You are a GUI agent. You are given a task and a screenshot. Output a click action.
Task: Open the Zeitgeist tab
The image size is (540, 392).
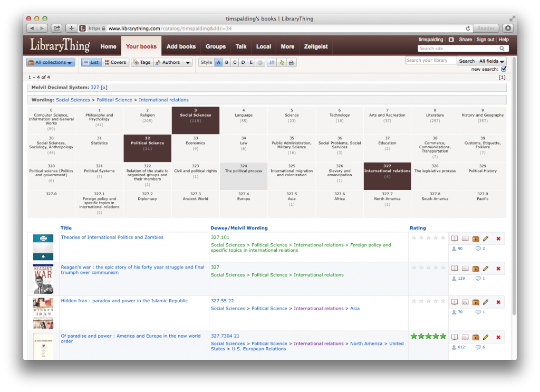coord(316,46)
